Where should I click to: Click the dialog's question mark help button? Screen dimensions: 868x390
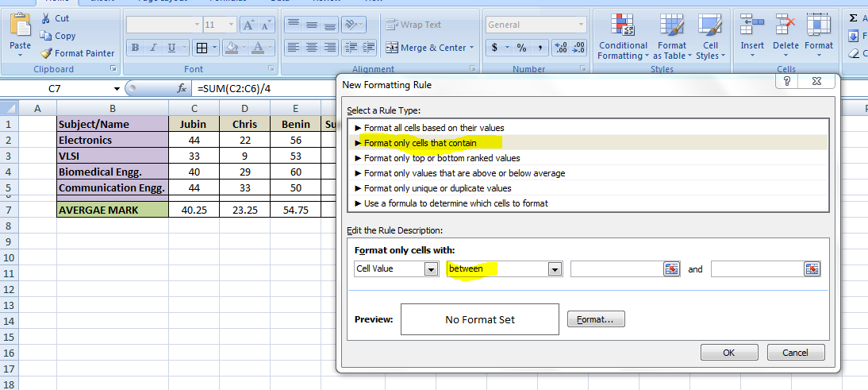(x=788, y=82)
